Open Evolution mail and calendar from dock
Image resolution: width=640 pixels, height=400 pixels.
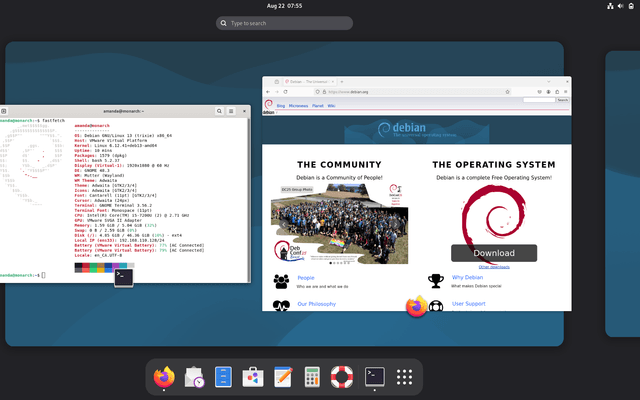coord(194,376)
